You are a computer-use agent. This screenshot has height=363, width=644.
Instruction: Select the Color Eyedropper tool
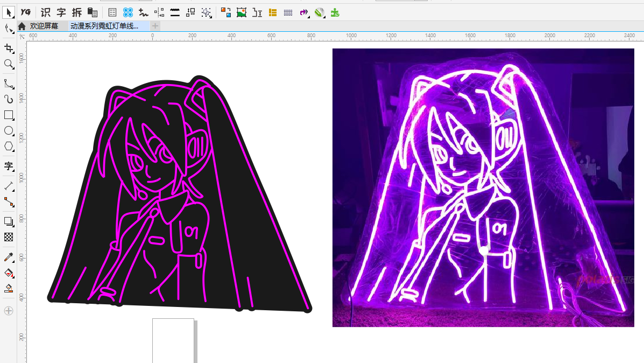point(9,257)
